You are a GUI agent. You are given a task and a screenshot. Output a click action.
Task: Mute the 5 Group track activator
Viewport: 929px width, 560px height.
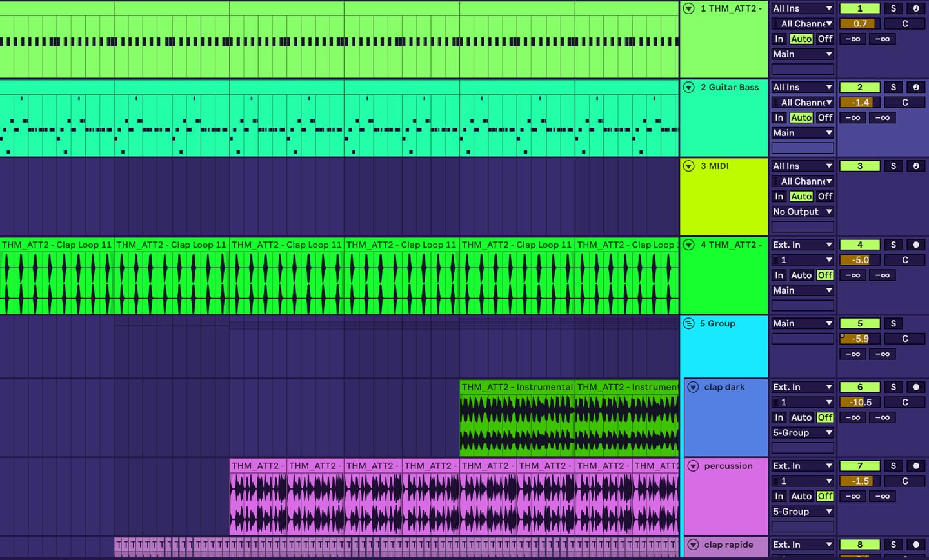pyautogui.click(x=860, y=323)
